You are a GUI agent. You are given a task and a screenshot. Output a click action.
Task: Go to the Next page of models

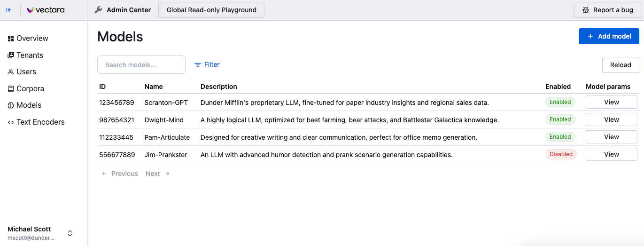click(157, 174)
